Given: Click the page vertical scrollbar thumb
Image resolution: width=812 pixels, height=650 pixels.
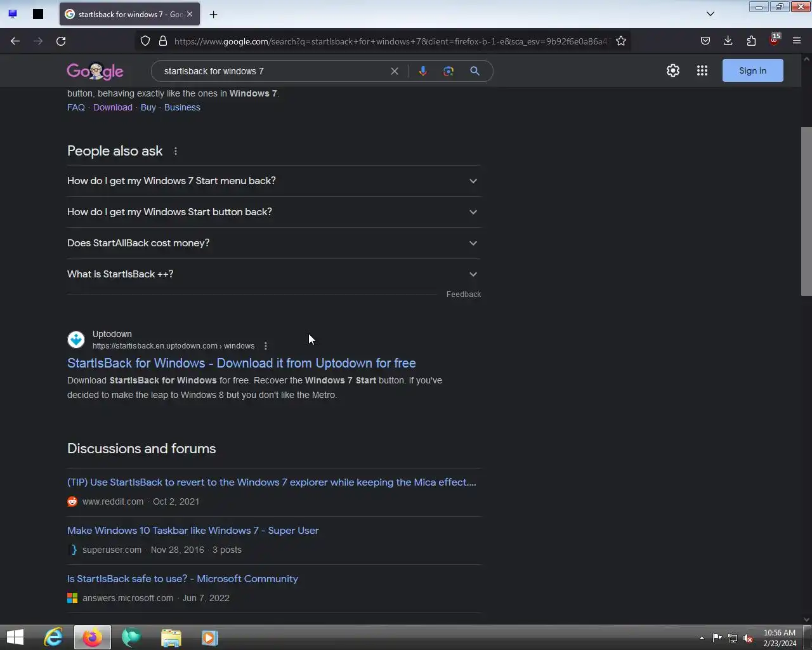Looking at the screenshot, I should click(x=806, y=211).
